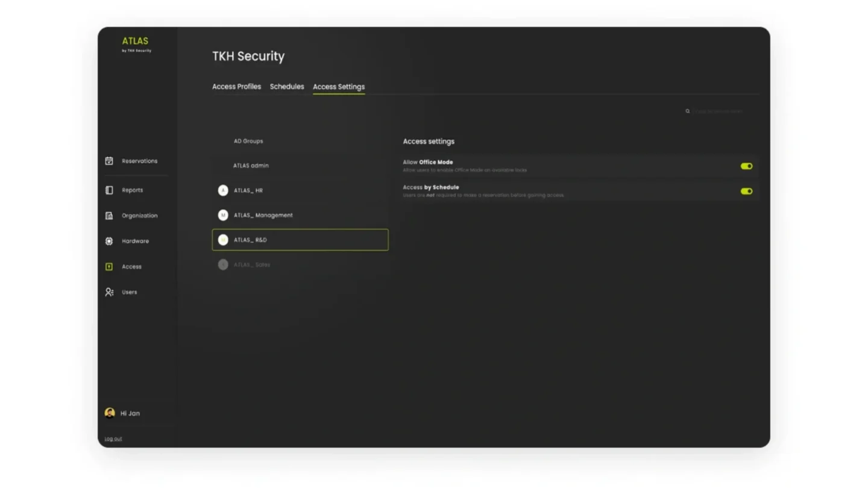This screenshot has width=868, height=488.
Task: Open Access in the sidebar
Action: [x=131, y=266]
